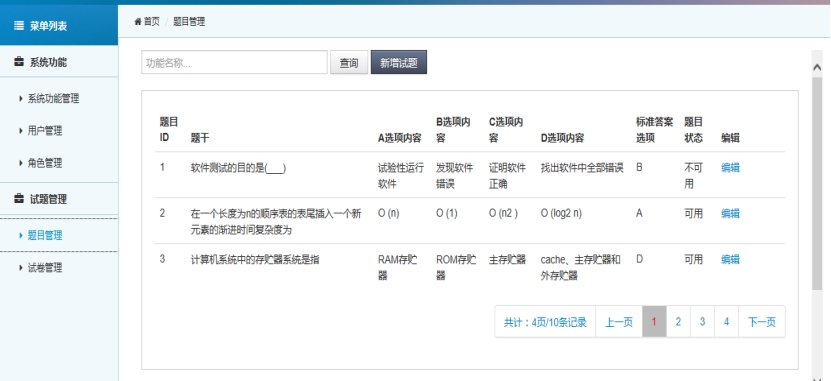Select page 2 in pagination
The height and width of the screenshot is (381, 831).
[678, 322]
